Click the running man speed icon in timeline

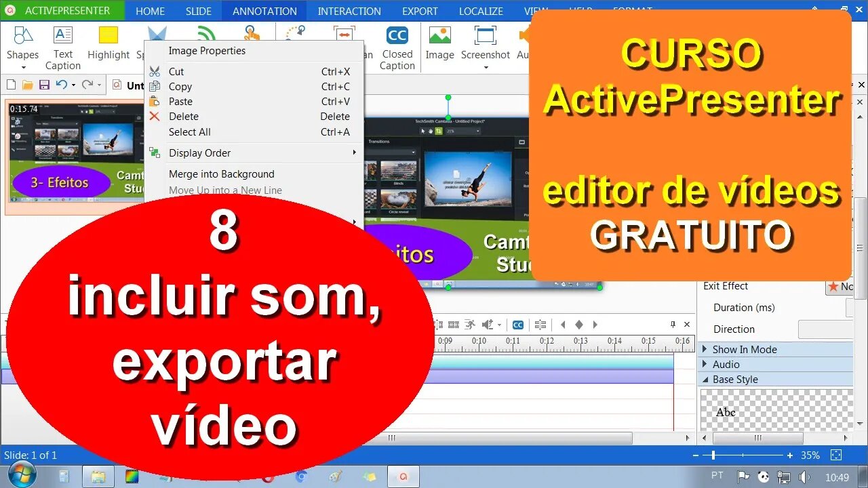pyautogui.click(x=470, y=325)
